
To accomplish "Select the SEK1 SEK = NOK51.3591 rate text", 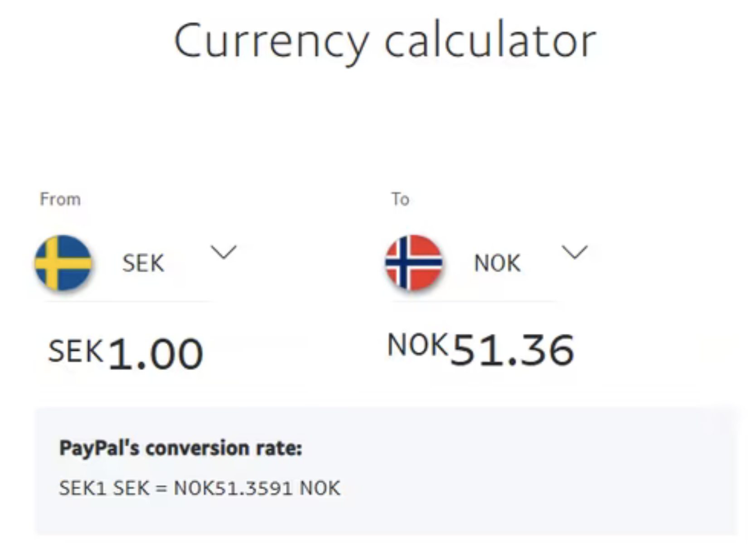I will coord(199,488).
